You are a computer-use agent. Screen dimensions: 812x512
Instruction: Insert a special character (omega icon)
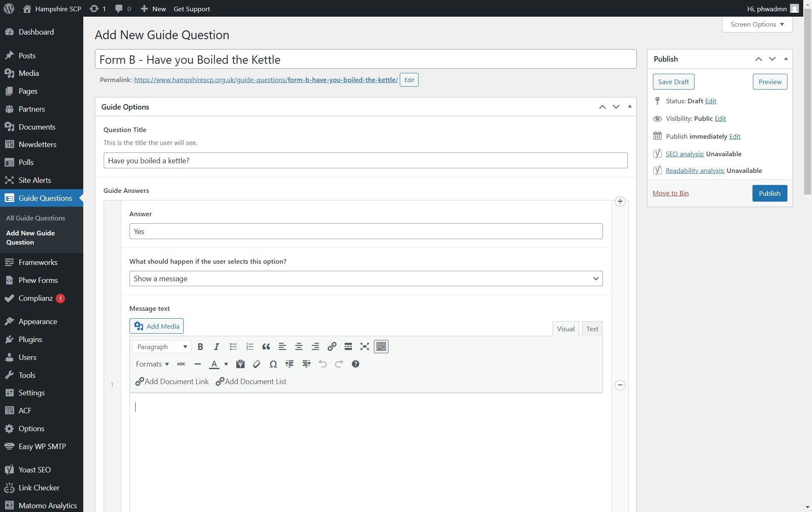coord(273,364)
